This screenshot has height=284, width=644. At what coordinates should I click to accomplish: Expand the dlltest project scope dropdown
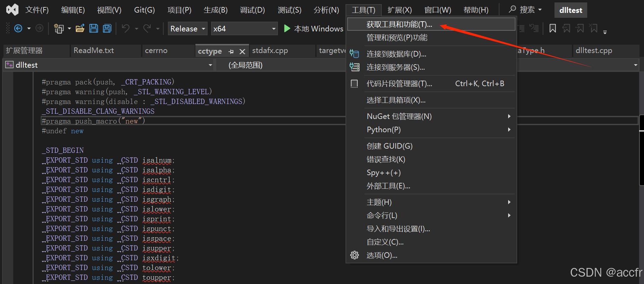coord(210,65)
